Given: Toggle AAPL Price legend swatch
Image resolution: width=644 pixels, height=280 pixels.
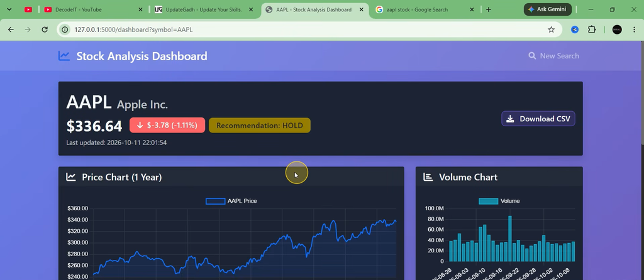Looking at the screenshot, I should (x=215, y=201).
